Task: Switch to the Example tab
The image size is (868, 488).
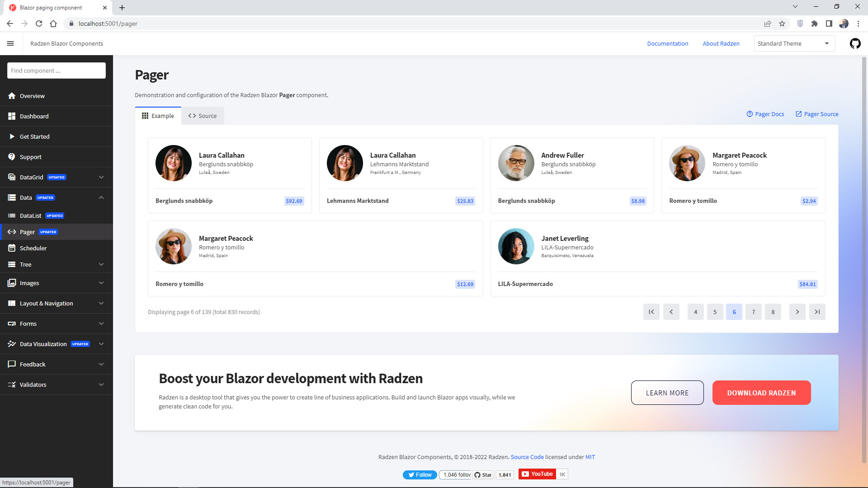Action: point(158,116)
